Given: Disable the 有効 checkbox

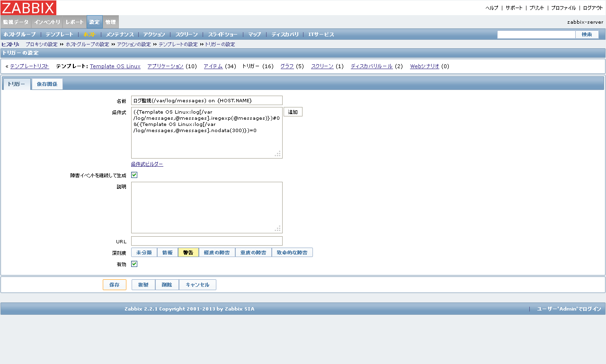Looking at the screenshot, I should click(134, 264).
